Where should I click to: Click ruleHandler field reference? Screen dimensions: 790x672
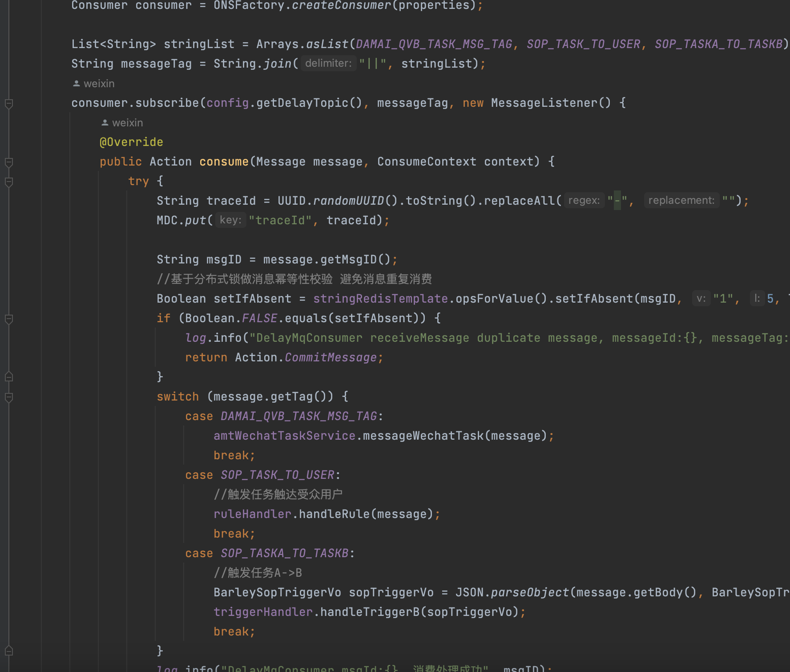pos(253,514)
